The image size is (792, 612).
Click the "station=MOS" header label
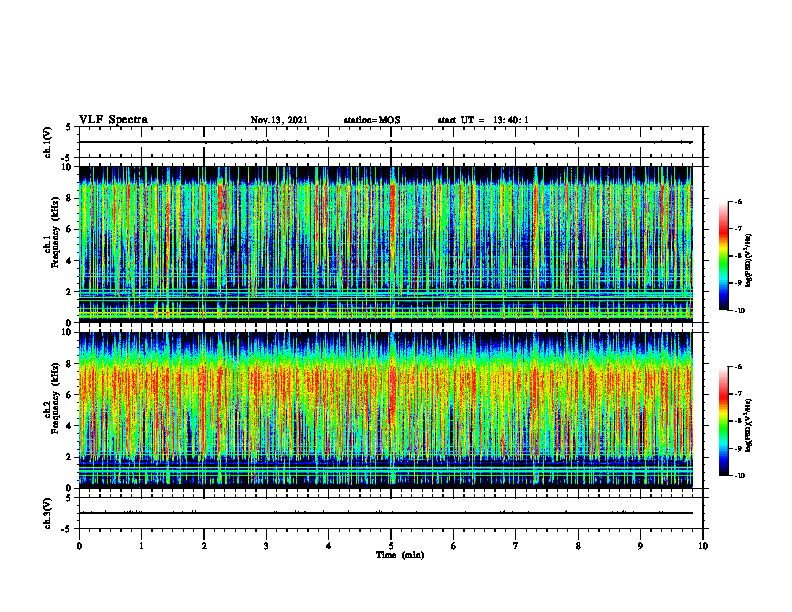pyautogui.click(x=372, y=120)
